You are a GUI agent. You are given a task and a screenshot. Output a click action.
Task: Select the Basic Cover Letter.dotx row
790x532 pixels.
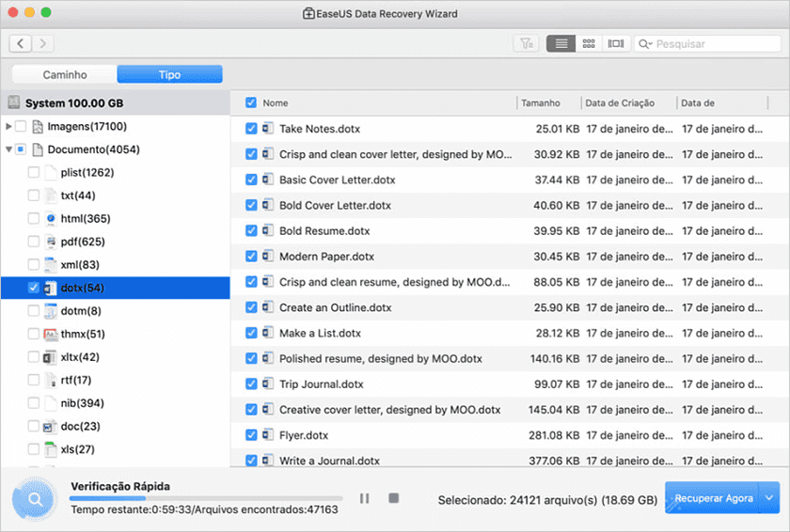click(510, 180)
